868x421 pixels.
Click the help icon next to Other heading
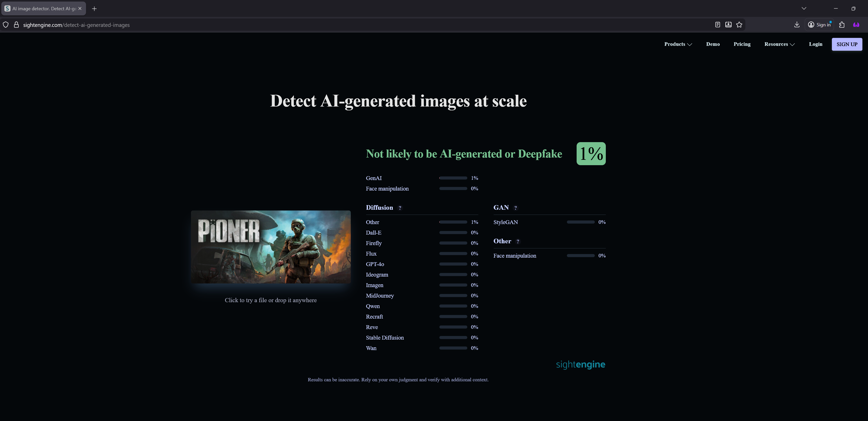pyautogui.click(x=518, y=241)
